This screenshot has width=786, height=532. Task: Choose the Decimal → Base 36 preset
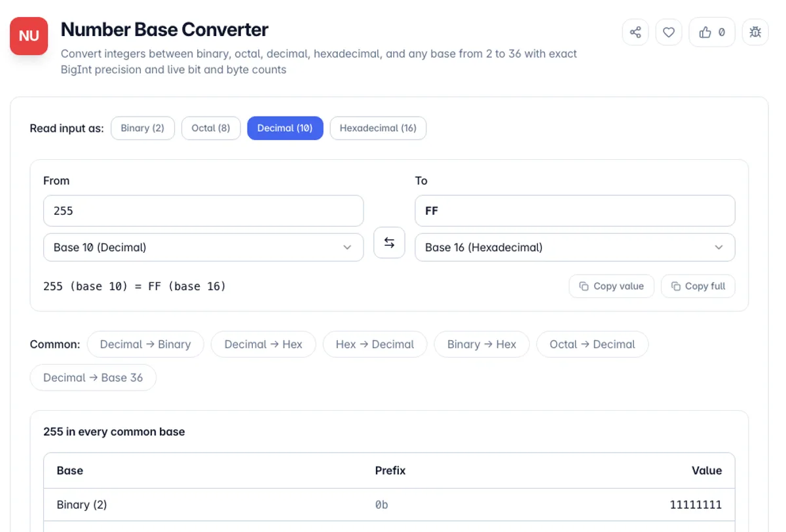pyautogui.click(x=93, y=377)
